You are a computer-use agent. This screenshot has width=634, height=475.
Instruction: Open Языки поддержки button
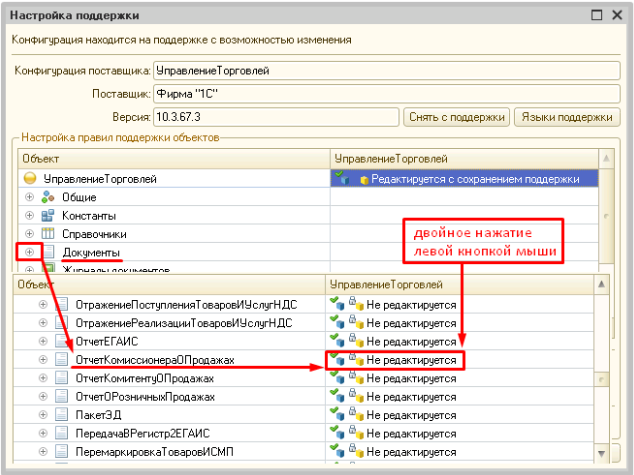(x=567, y=117)
